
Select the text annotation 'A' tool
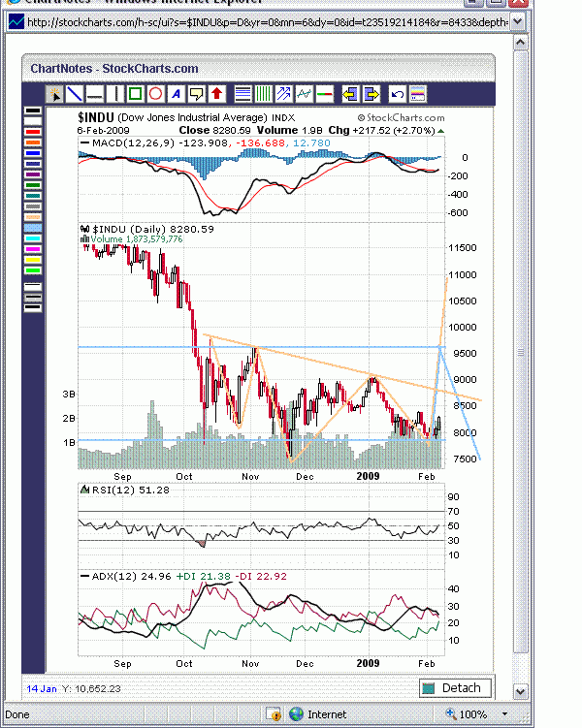pos(176,94)
